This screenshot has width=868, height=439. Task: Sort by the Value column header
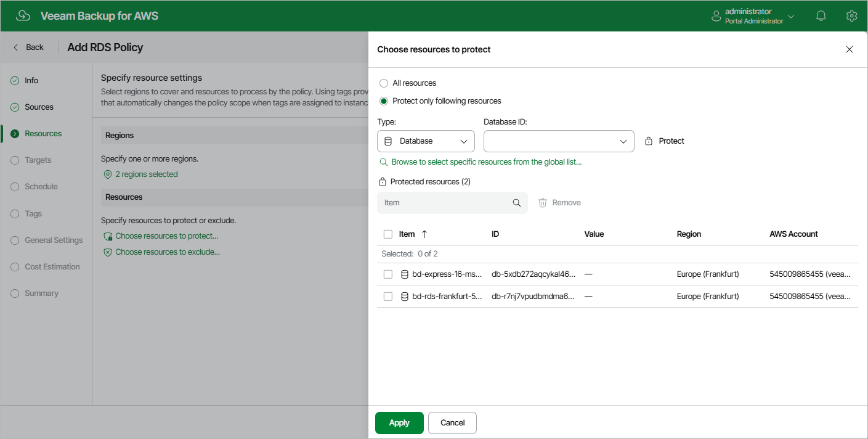(594, 234)
